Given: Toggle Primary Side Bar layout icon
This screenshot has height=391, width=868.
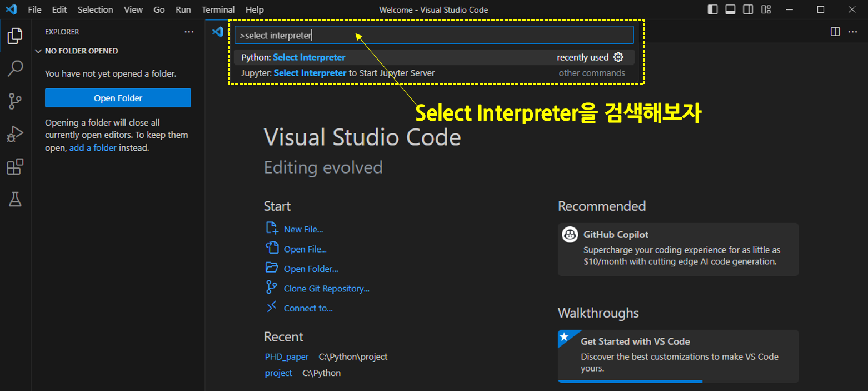Looking at the screenshot, I should [x=712, y=9].
